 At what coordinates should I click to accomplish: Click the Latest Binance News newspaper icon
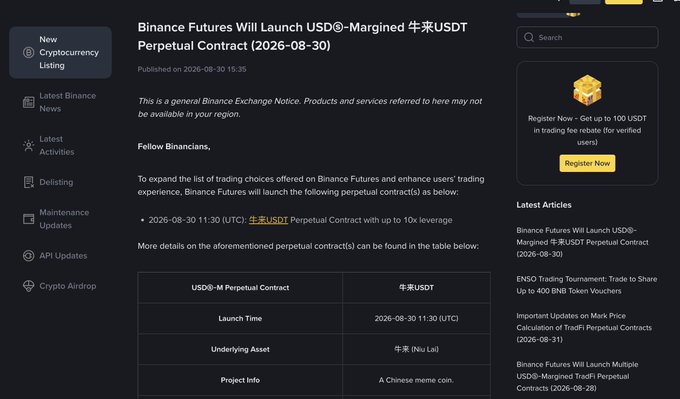click(29, 102)
